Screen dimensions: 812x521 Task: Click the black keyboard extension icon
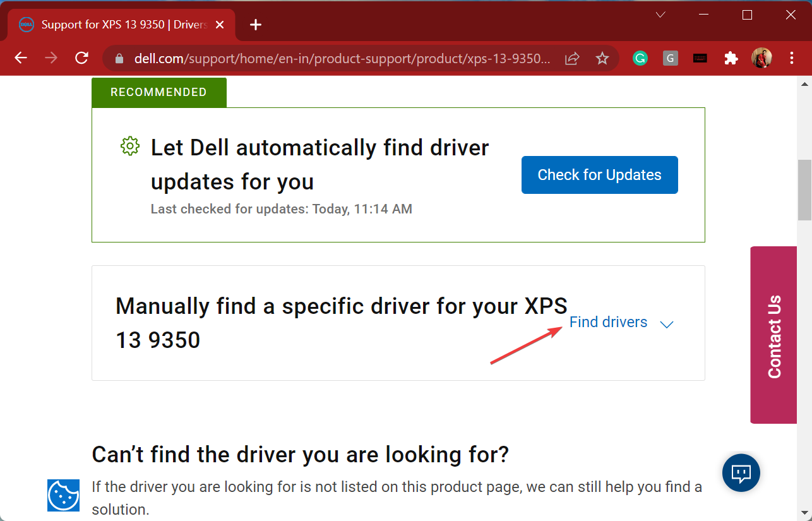[x=700, y=59]
